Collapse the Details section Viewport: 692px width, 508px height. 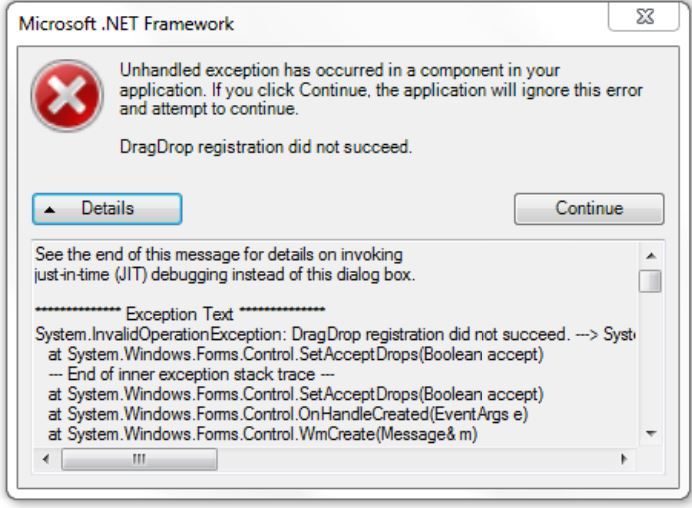107,209
